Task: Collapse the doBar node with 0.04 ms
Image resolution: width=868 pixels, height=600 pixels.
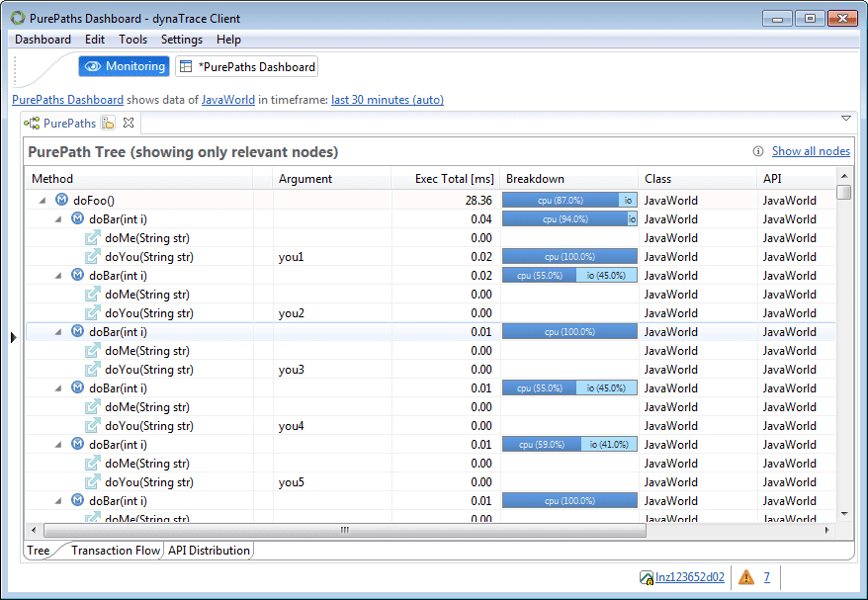Action: pos(58,219)
